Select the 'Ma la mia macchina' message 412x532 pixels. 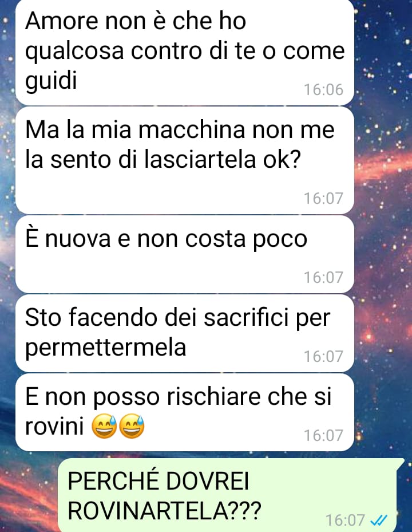(x=185, y=160)
